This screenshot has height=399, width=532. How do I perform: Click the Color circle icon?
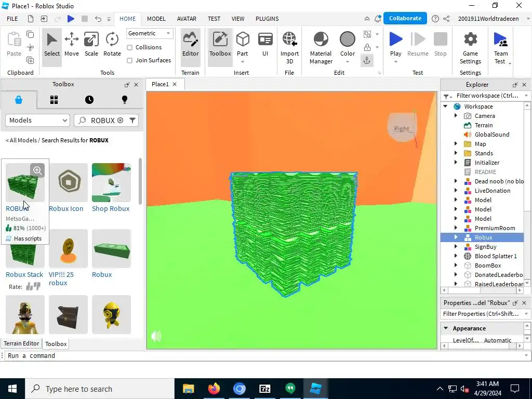348,39
